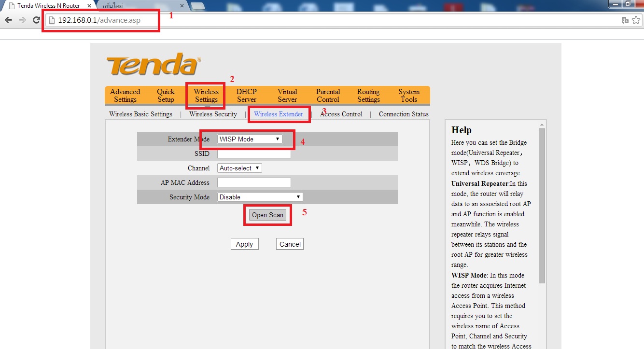Switch to the second browser tab with Thai title
The height and width of the screenshot is (349, 644).
(x=140, y=6)
